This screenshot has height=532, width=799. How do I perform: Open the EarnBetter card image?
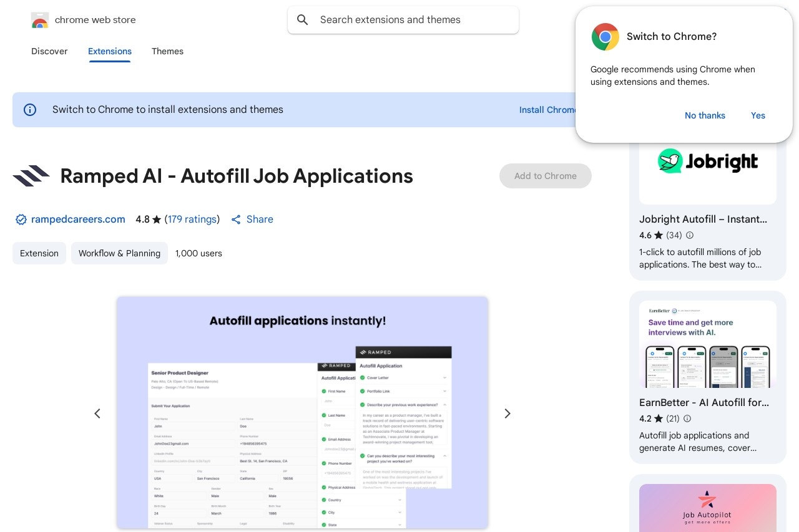(x=708, y=344)
